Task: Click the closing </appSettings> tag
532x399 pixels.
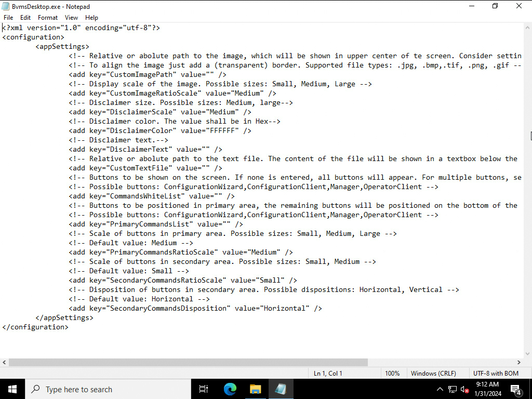Action: coord(64,317)
